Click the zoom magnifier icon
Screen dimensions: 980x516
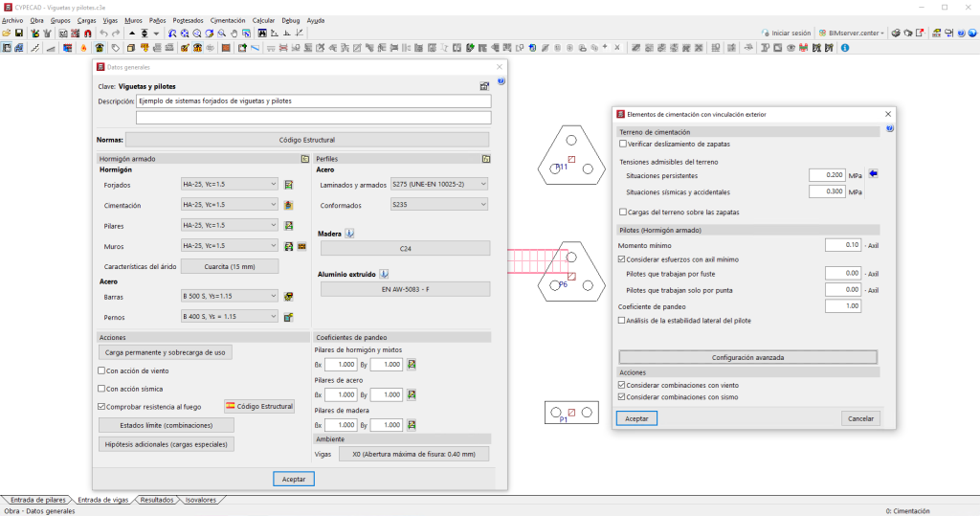pos(222,34)
